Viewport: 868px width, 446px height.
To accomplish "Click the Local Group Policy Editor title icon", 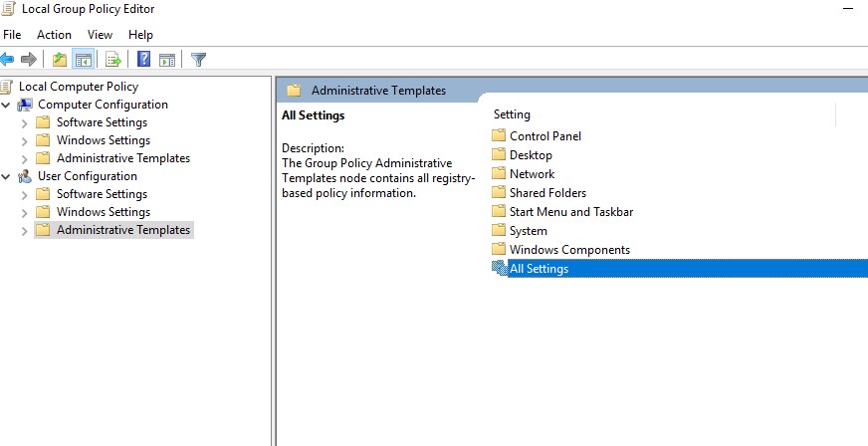I will [8, 8].
